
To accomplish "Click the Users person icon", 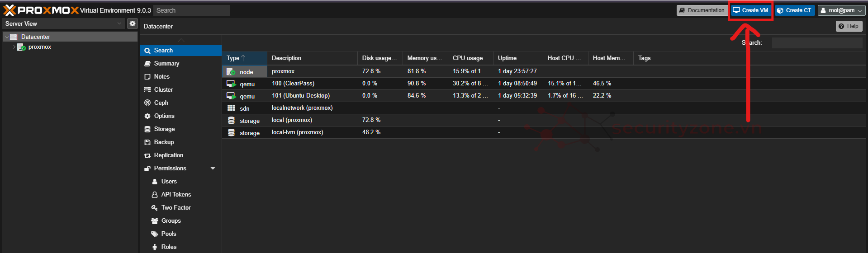I will [x=155, y=182].
